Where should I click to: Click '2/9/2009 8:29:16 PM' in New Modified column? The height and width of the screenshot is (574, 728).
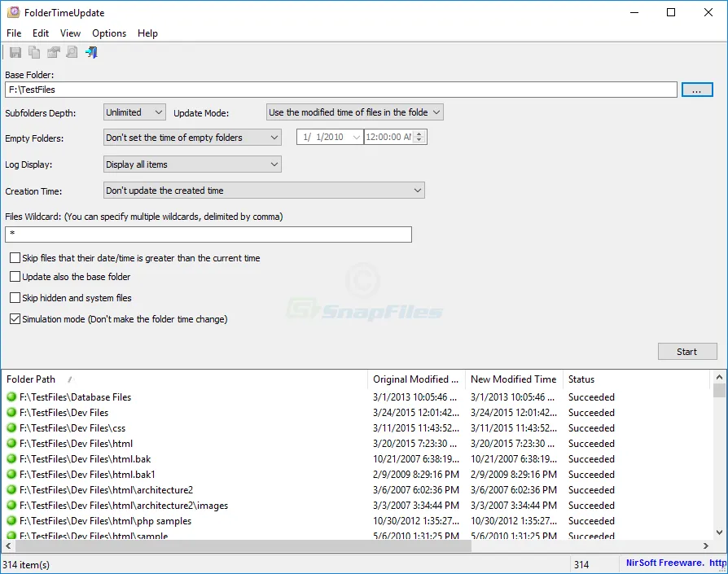pos(514,474)
